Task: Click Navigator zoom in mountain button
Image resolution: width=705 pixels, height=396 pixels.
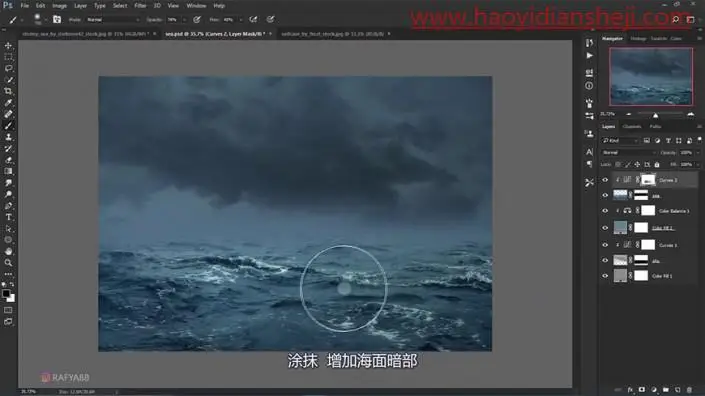Action: tap(691, 115)
